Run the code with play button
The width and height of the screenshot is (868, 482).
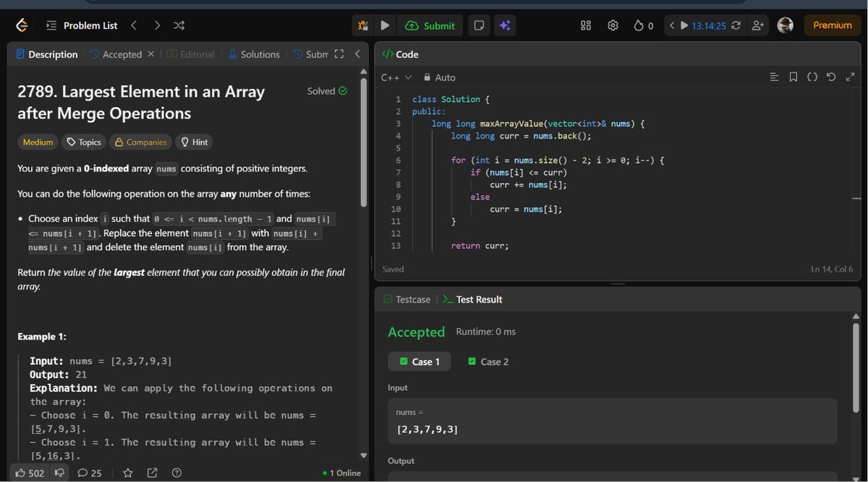385,25
